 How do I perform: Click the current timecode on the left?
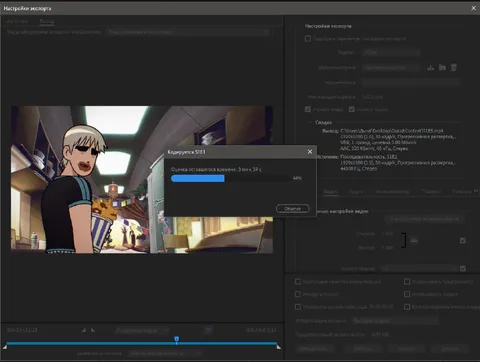pyautogui.click(x=22, y=330)
